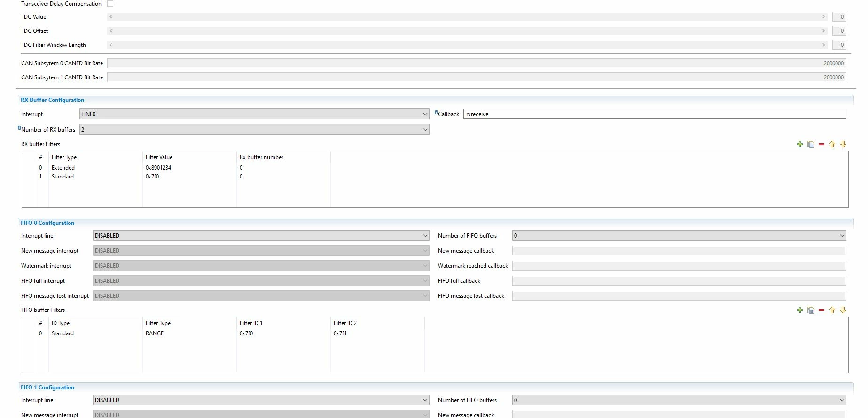
Task: Open the RX Interrupt LINE0 dropdown
Action: (254, 114)
